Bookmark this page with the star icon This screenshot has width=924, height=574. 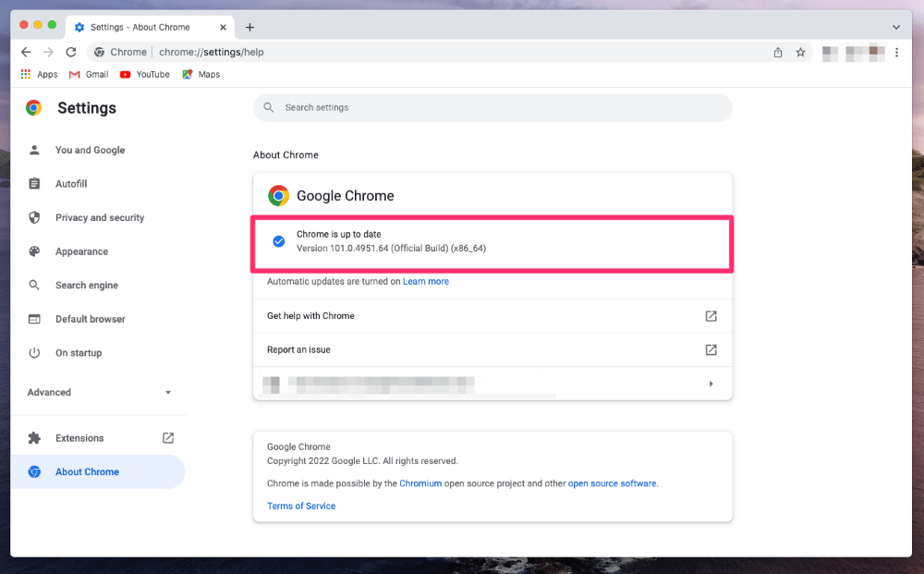tap(800, 53)
